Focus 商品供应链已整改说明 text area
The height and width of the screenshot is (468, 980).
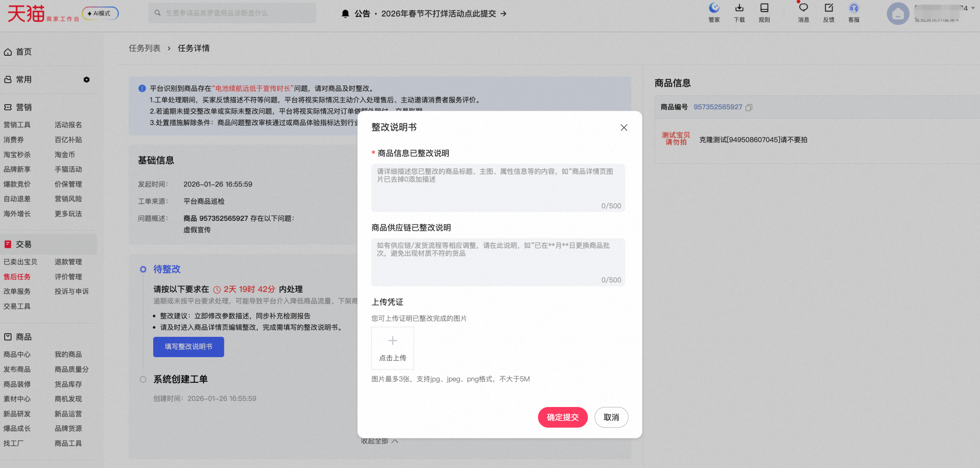click(x=498, y=262)
